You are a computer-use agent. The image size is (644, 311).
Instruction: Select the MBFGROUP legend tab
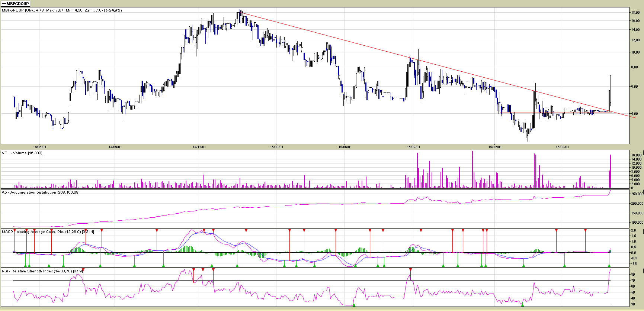[x=15, y=4]
